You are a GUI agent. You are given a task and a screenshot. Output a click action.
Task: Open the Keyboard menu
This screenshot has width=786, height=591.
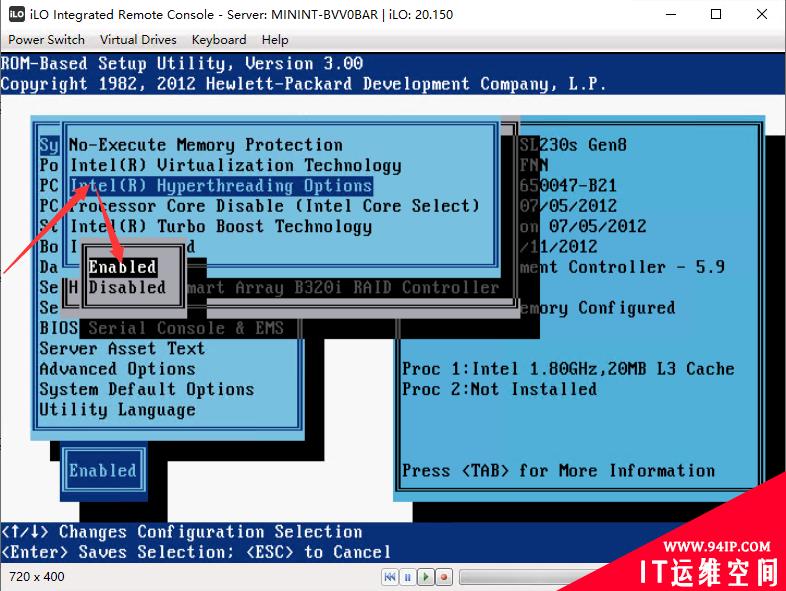219,40
